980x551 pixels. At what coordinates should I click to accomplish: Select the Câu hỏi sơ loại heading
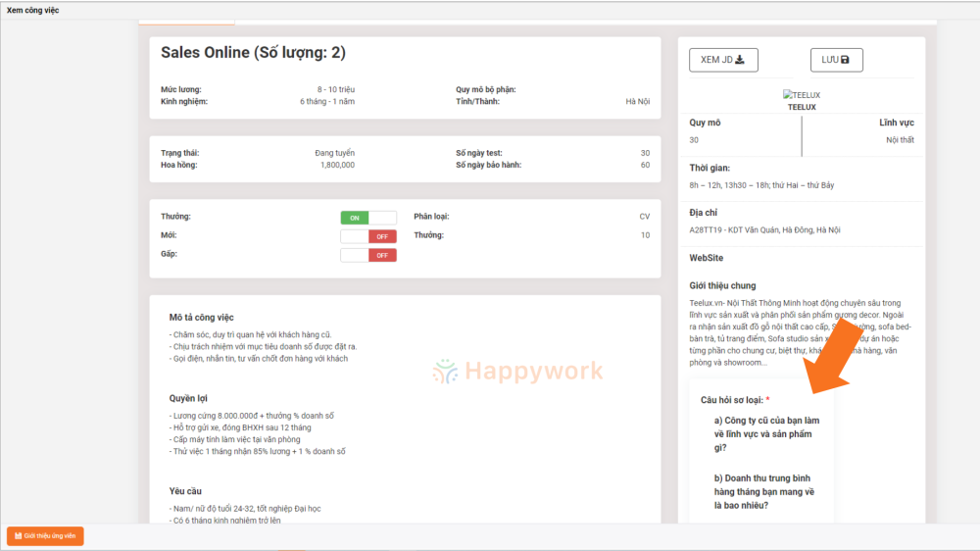coord(734,400)
